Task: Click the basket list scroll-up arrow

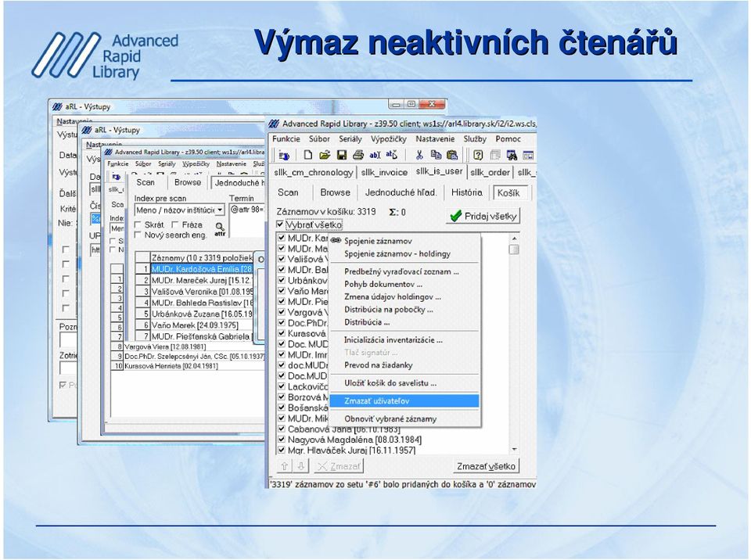Action: [x=514, y=238]
